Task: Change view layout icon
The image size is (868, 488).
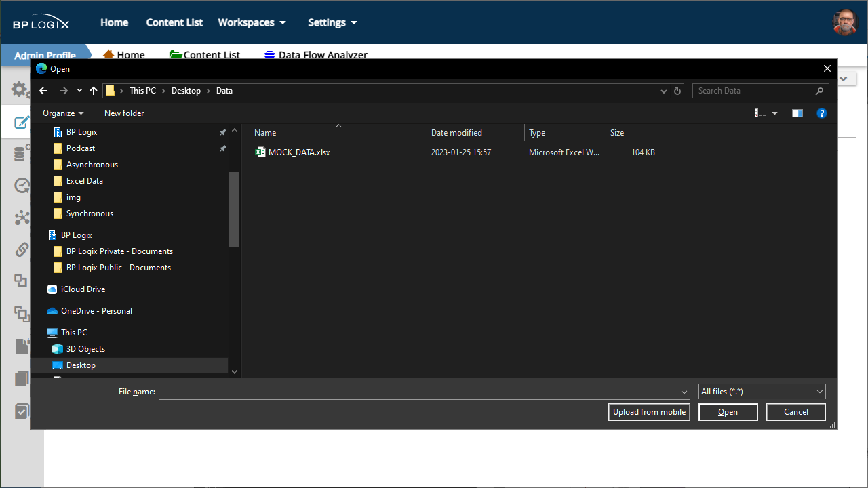Action: (x=760, y=113)
